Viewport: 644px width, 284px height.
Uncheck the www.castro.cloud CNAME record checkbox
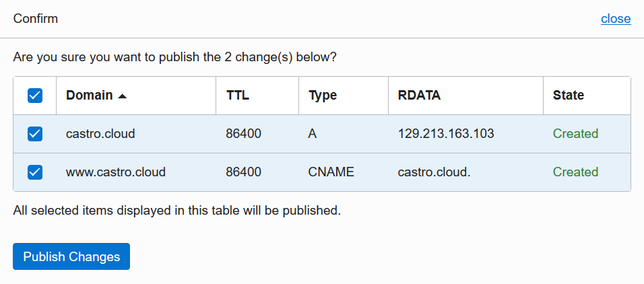pyautogui.click(x=35, y=172)
